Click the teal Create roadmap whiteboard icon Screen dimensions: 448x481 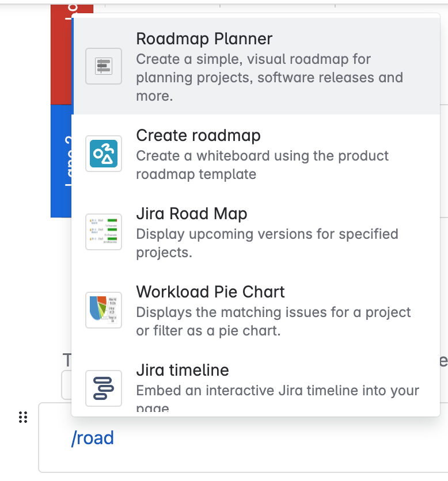(x=104, y=154)
